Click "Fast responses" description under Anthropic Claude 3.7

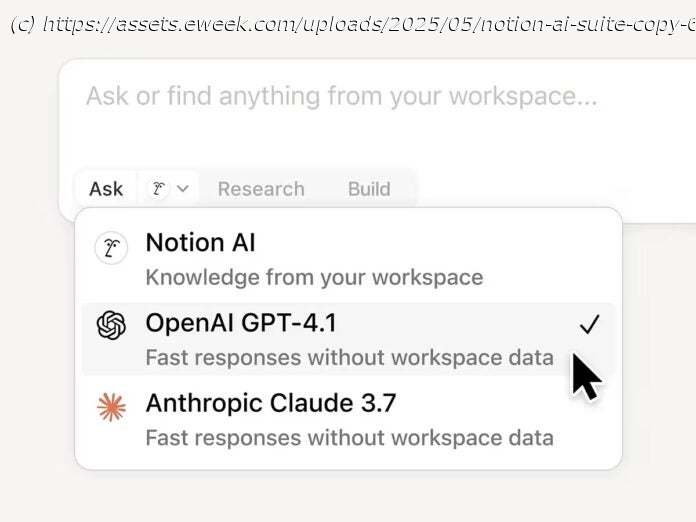pos(349,437)
